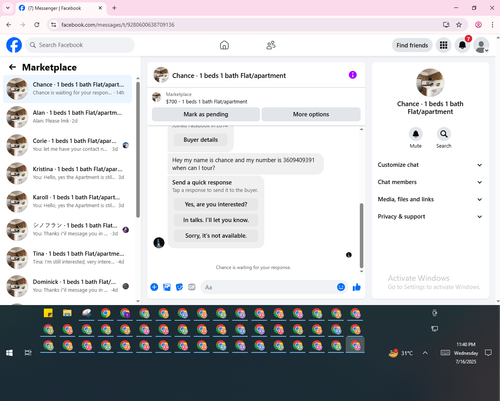Go back from Marketplace using arrow
This screenshot has width=500, height=401.
(12, 67)
